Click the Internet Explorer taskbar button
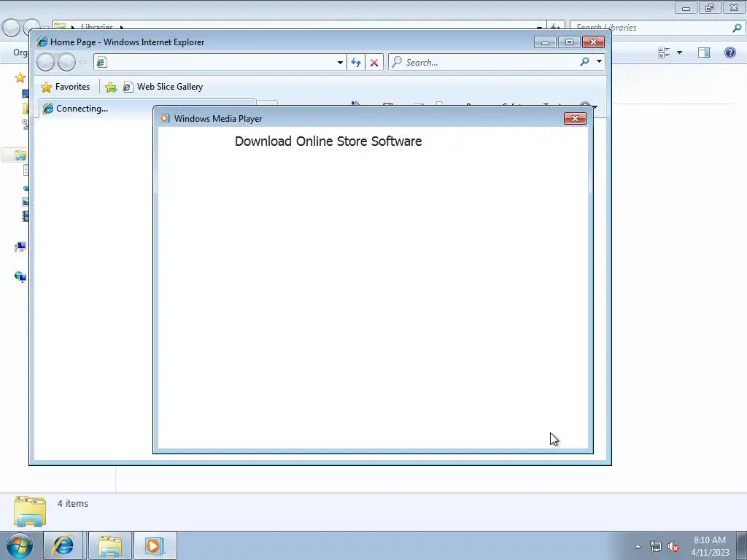 (x=63, y=545)
